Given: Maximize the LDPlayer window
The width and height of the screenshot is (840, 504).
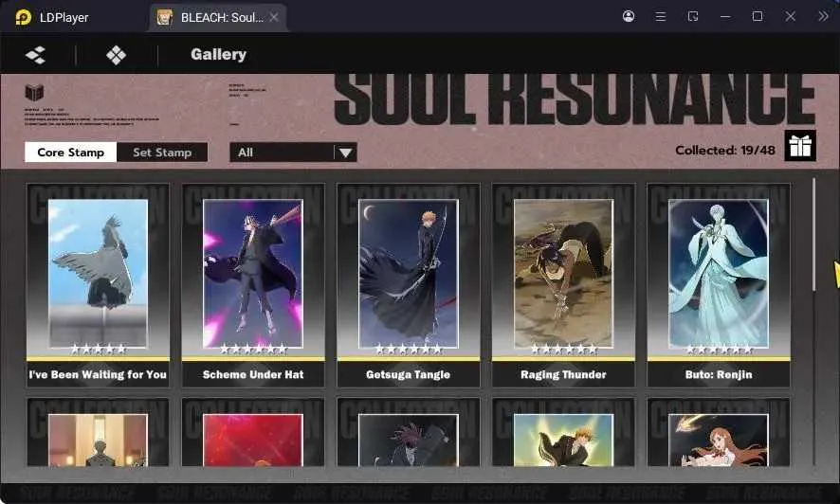Looking at the screenshot, I should [x=758, y=17].
